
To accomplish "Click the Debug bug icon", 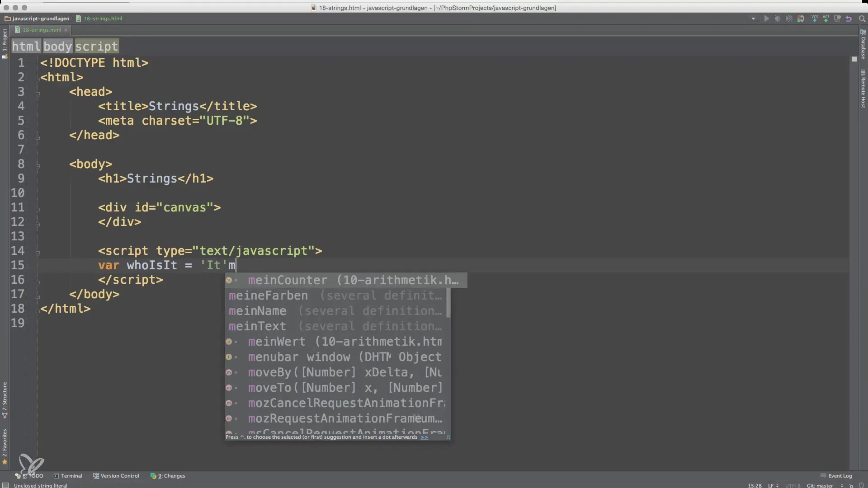I will 778,19.
